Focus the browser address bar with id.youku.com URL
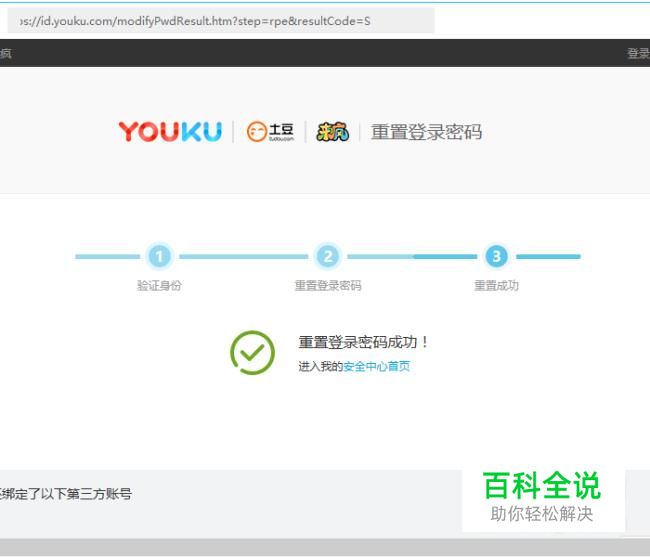This screenshot has width=650, height=557. 221,21
